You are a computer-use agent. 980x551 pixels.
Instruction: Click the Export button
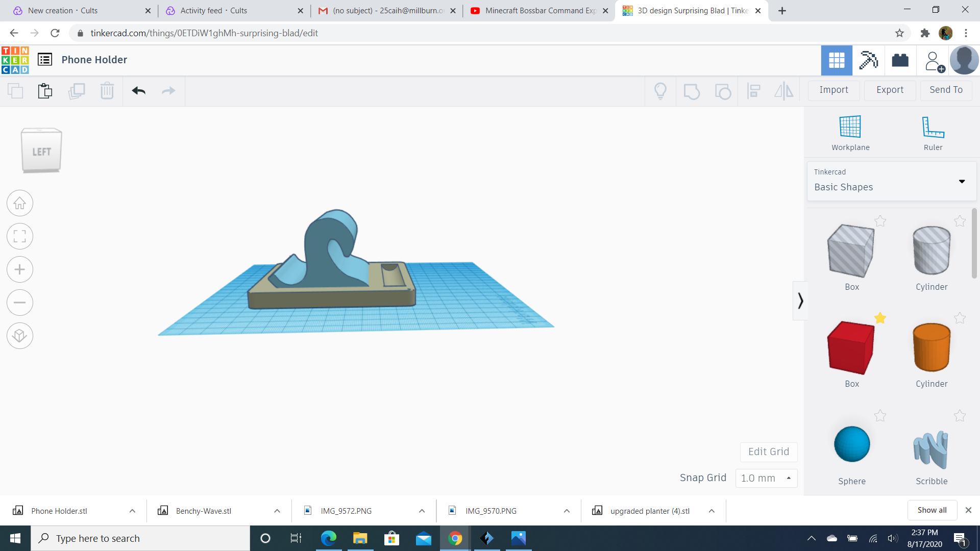[x=889, y=90]
